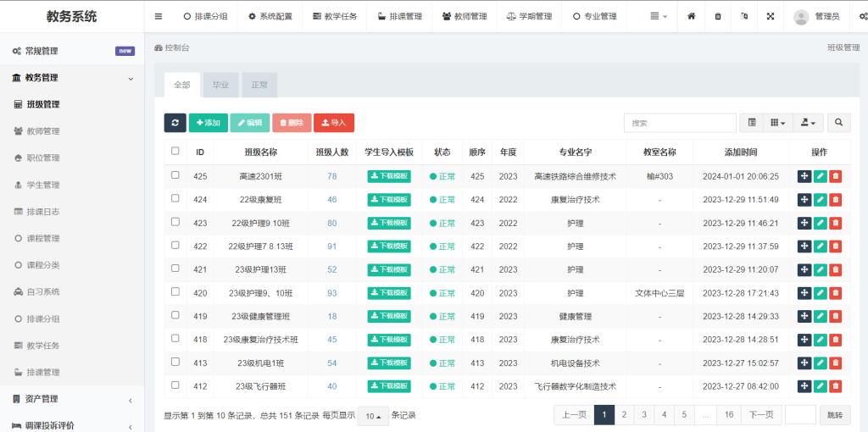Click the page number jump input field
This screenshot has height=432, width=868.
click(800, 414)
